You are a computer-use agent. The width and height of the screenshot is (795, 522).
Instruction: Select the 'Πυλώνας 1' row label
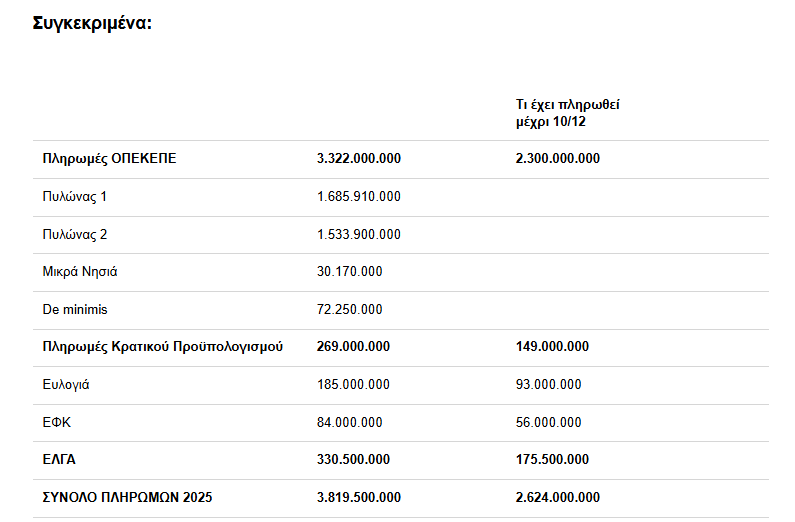[74, 197]
